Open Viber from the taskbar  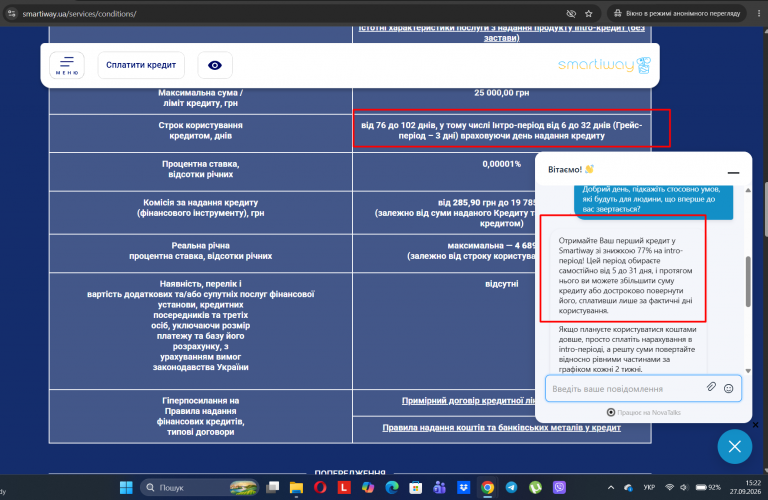coord(559,487)
